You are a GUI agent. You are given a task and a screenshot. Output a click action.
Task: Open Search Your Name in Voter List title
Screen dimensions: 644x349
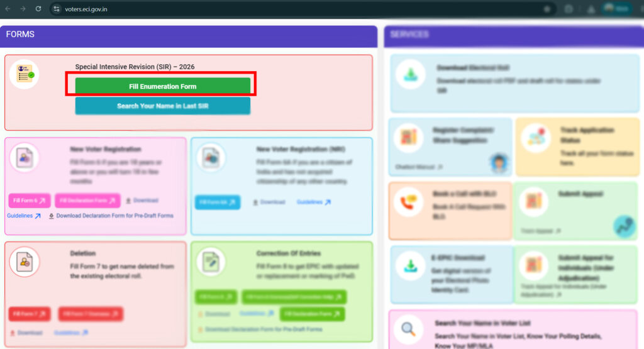(x=482, y=323)
